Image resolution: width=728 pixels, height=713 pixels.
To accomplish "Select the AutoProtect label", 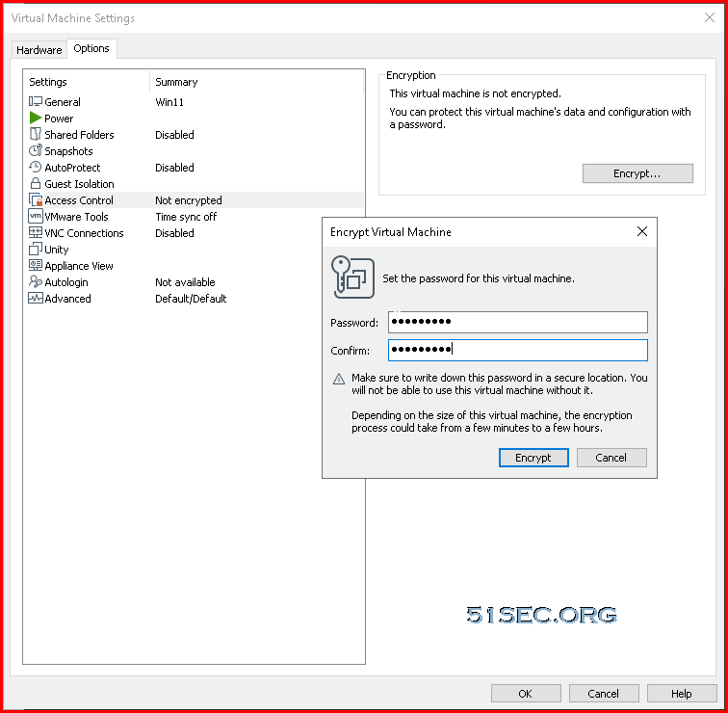I will click(x=72, y=168).
